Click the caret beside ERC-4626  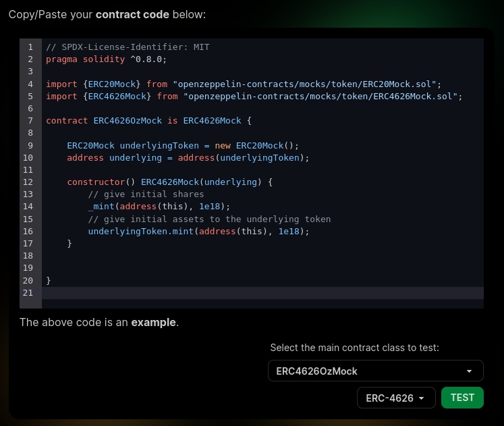421,398
